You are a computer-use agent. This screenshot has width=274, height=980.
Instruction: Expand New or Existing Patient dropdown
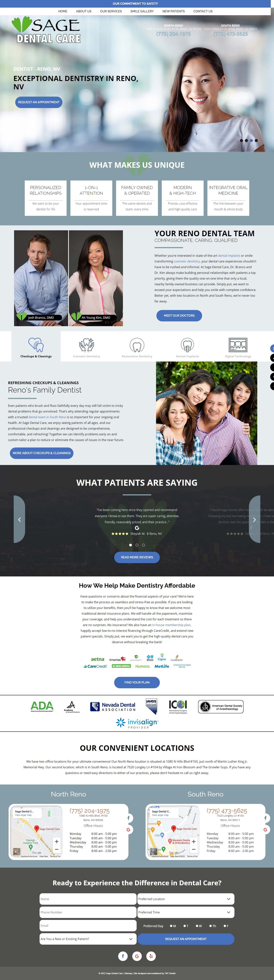pos(88,939)
